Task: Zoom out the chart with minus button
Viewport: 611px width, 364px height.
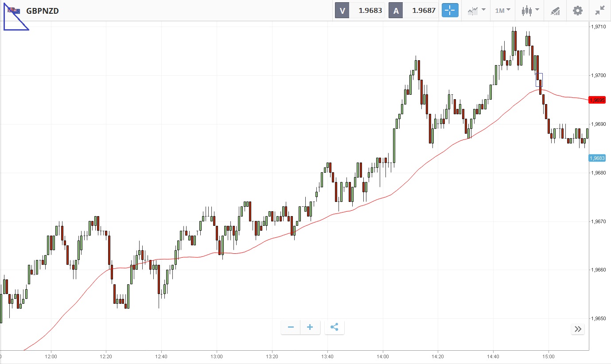Action: (291, 327)
